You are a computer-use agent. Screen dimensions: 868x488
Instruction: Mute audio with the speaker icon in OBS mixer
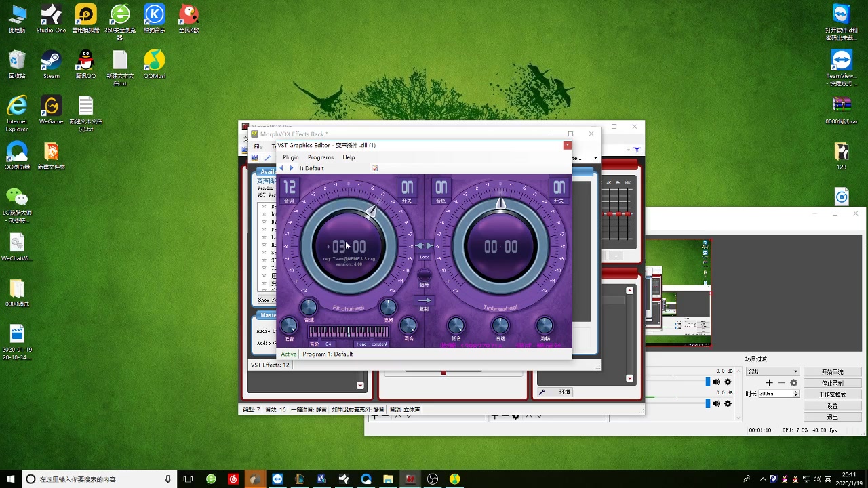[x=716, y=382]
